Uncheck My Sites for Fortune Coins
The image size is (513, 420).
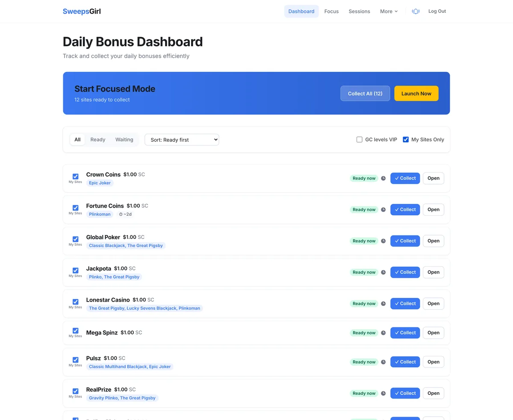(x=76, y=208)
